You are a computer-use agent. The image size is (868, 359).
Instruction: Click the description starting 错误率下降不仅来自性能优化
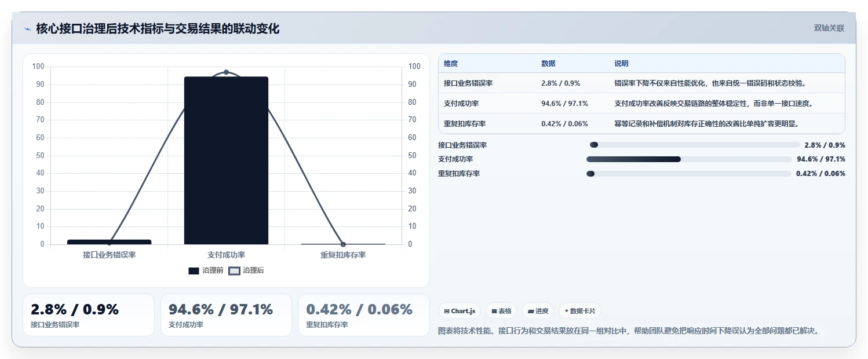coord(710,83)
